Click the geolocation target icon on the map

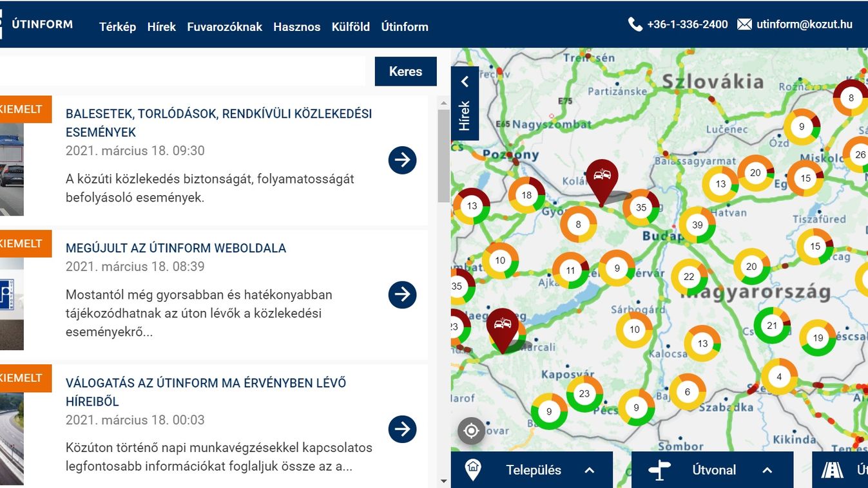click(x=470, y=431)
